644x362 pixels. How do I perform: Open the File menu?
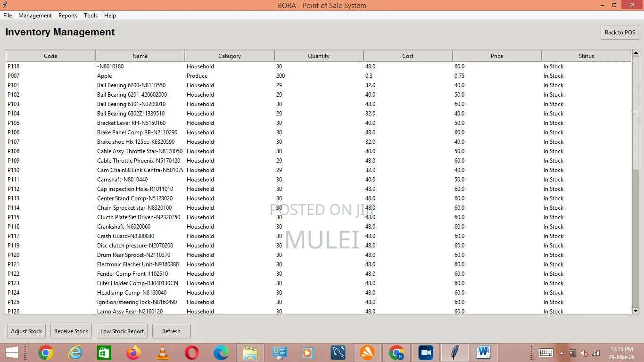pos(8,16)
